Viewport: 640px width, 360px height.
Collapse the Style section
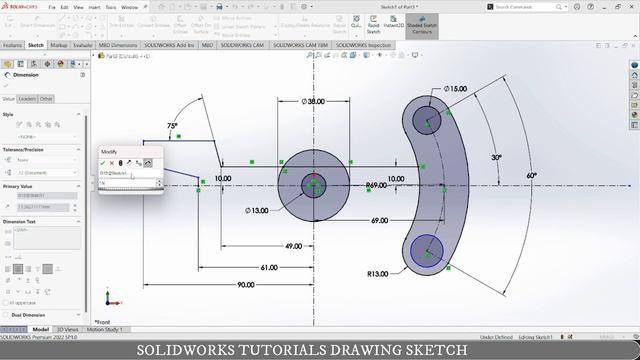click(x=78, y=114)
